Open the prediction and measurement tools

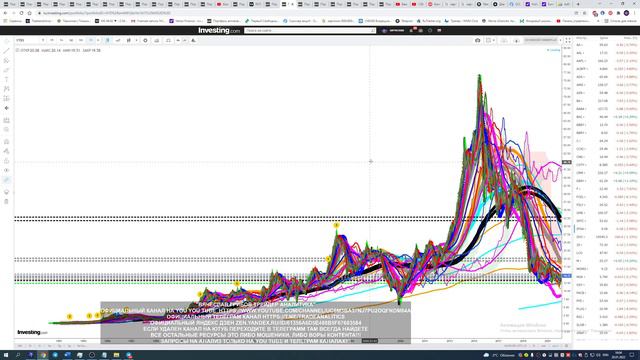tap(7, 98)
